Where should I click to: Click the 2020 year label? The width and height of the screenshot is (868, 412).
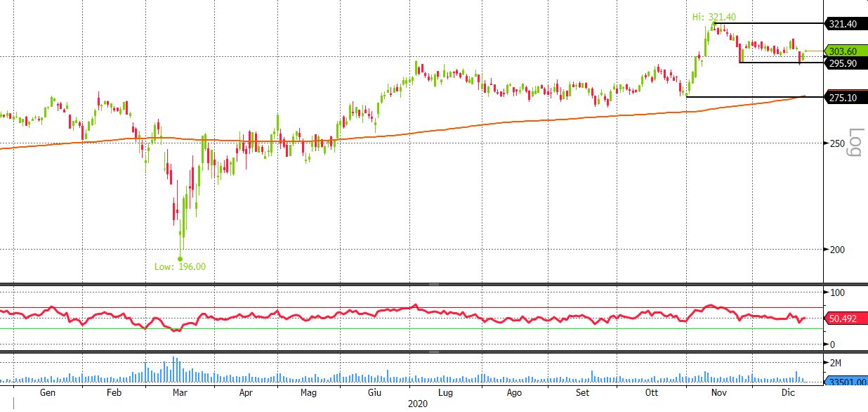(x=416, y=404)
